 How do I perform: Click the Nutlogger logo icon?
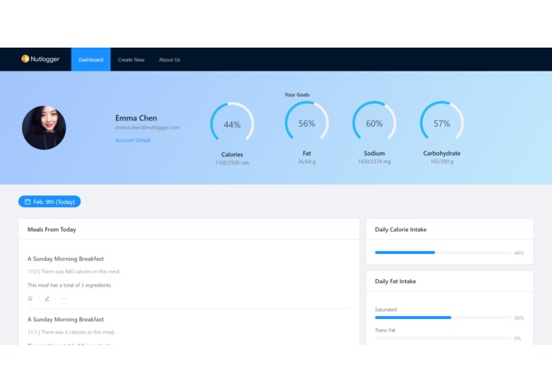click(x=25, y=59)
